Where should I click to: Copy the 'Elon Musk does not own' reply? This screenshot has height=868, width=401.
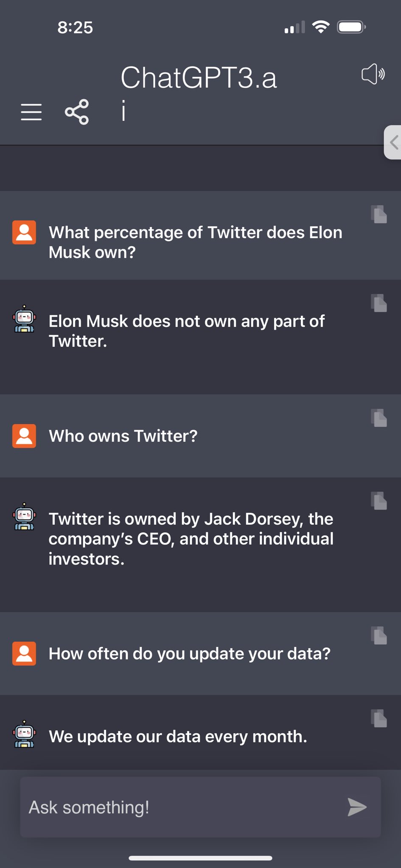pos(379,303)
